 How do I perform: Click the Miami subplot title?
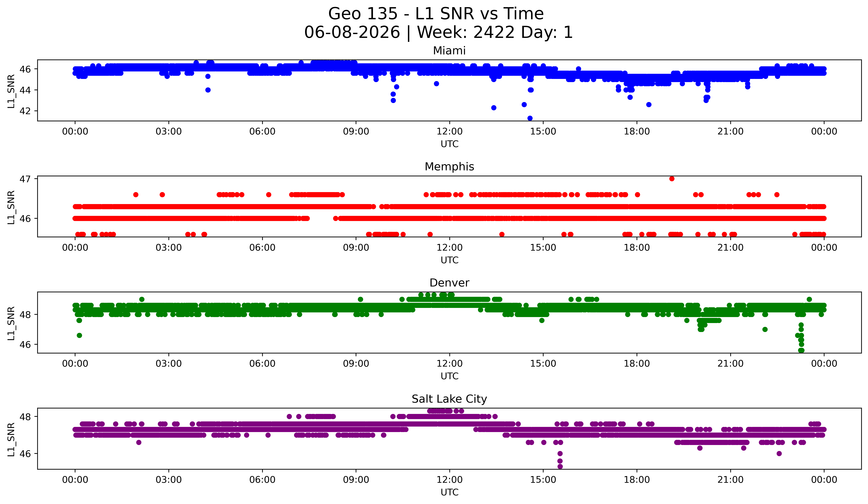click(449, 51)
